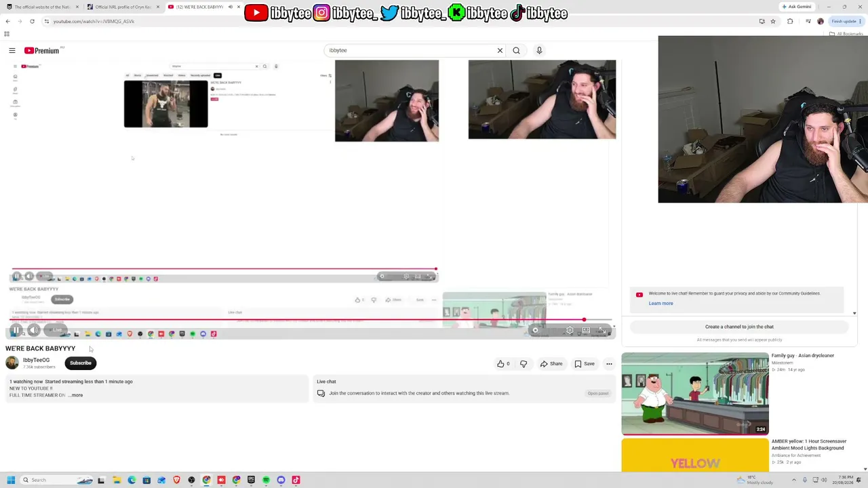This screenshot has height=488, width=868.
Task: Open Ask Gemini in the browser
Action: point(797,7)
